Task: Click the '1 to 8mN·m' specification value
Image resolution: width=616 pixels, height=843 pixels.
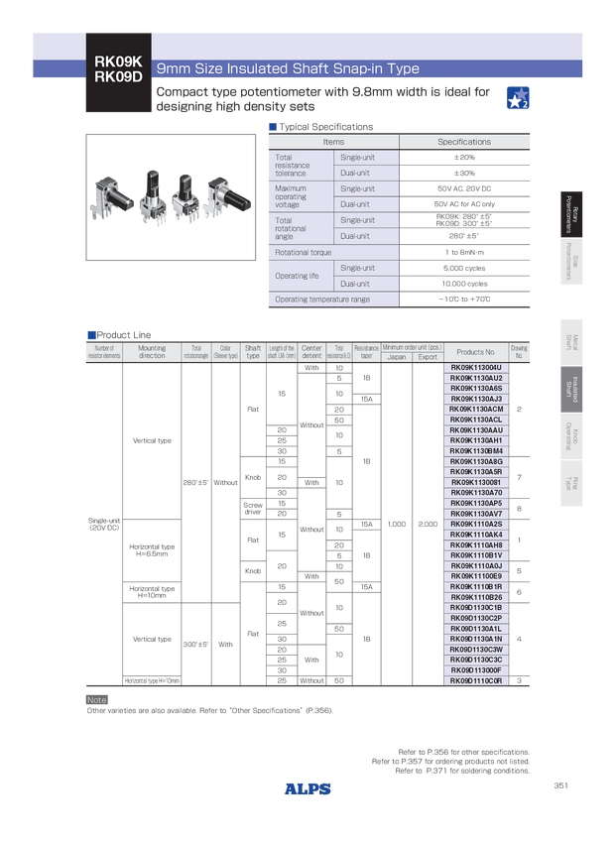Action: tap(464, 252)
